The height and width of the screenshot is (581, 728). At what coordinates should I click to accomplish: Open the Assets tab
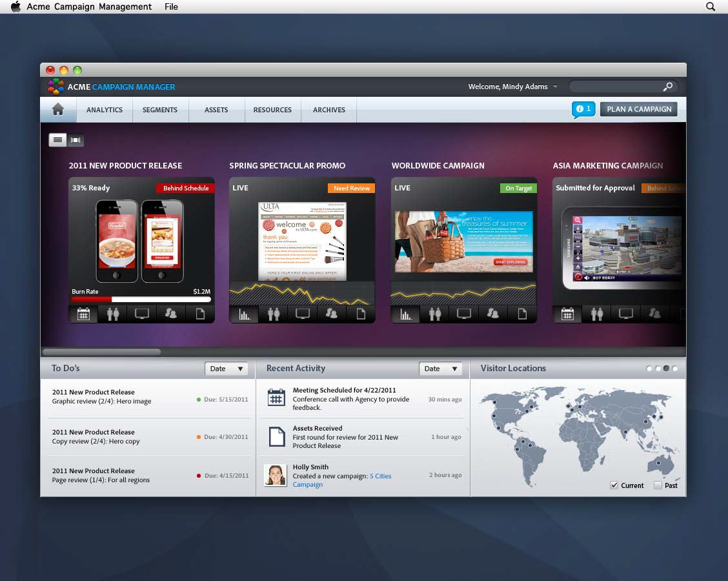click(216, 110)
